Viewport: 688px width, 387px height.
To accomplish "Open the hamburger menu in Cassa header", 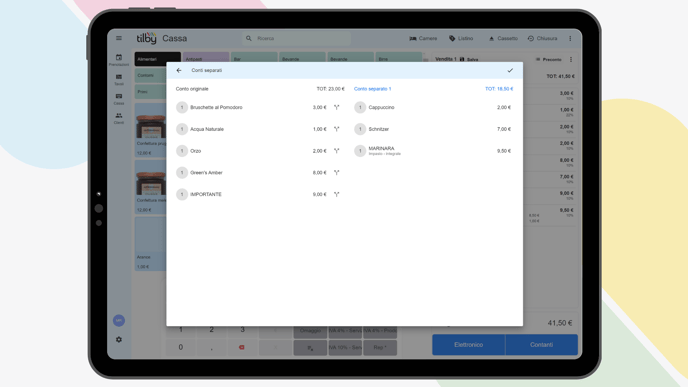I will click(119, 38).
